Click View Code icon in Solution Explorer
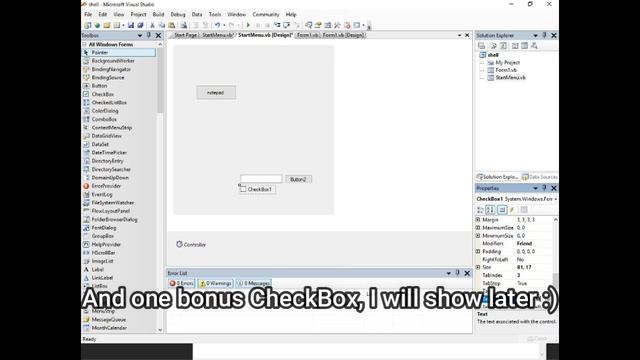This screenshot has height=360, width=640. tap(515, 46)
